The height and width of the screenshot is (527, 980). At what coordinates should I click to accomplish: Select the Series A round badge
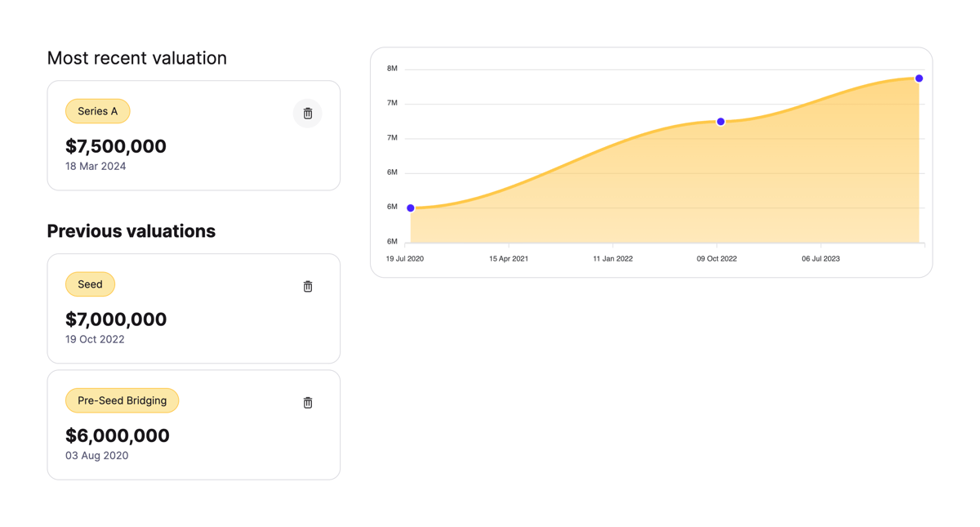[97, 110]
